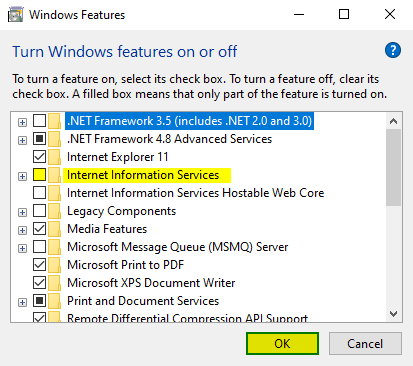Click OK to apply feature changes

pyautogui.click(x=282, y=343)
